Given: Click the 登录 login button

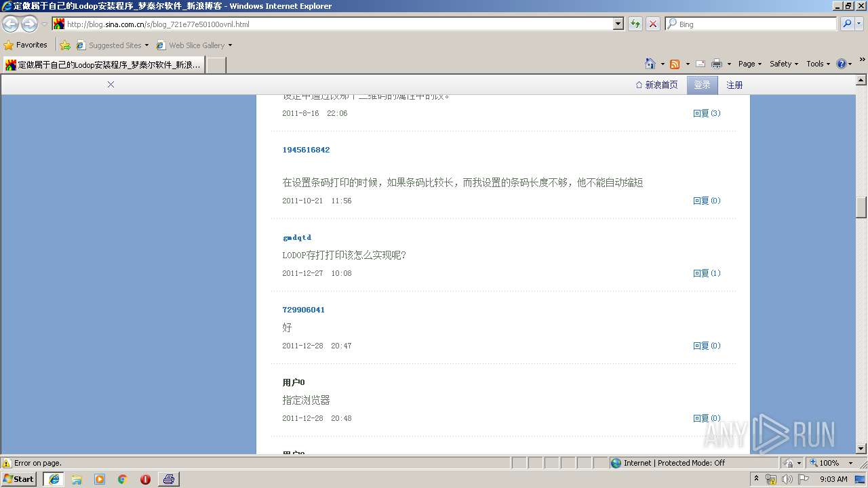Looking at the screenshot, I should [x=702, y=85].
